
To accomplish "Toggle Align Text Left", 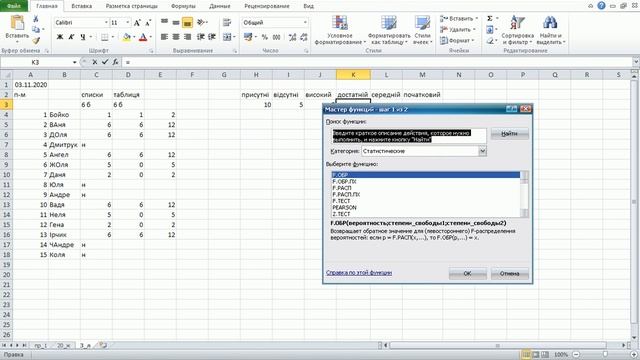I will coord(164,37).
